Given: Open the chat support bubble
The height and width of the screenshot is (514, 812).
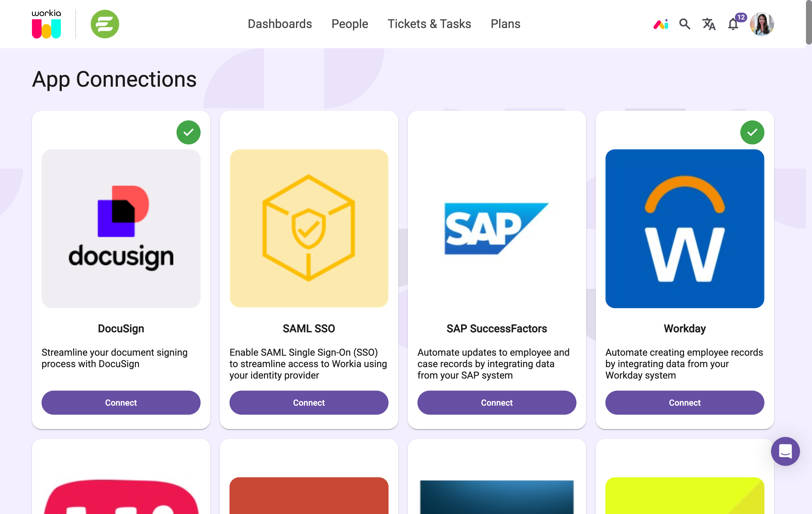Looking at the screenshot, I should (x=785, y=451).
